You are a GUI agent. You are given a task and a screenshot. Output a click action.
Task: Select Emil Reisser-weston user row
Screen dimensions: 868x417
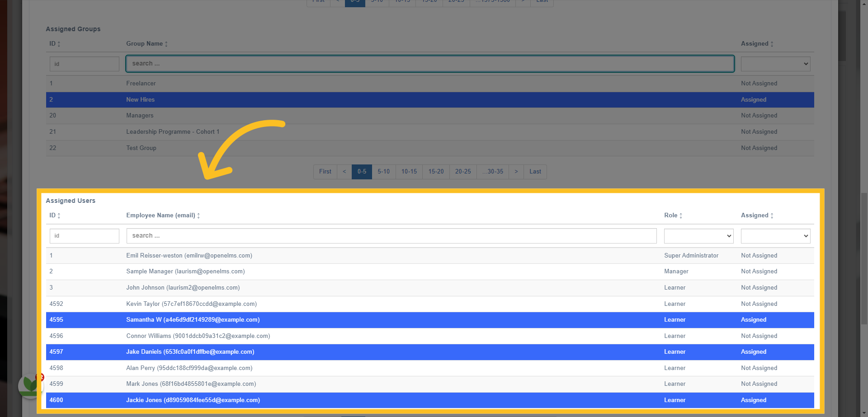(430, 256)
